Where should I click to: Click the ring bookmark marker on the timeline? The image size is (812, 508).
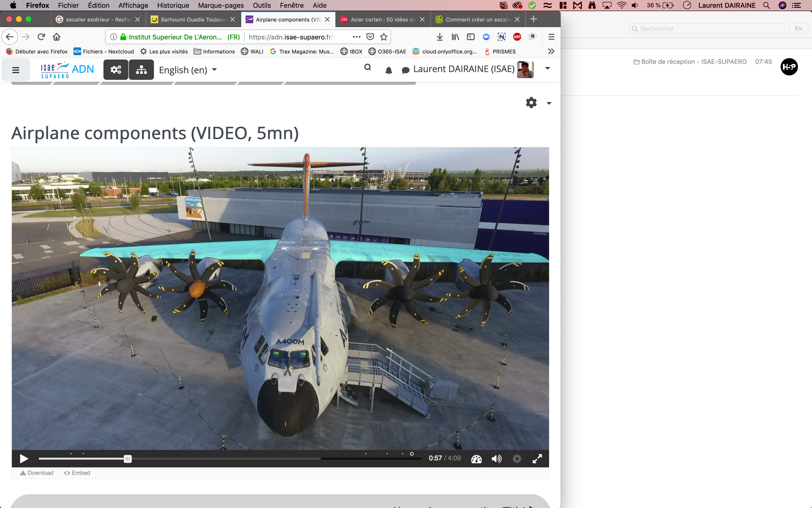click(x=412, y=454)
